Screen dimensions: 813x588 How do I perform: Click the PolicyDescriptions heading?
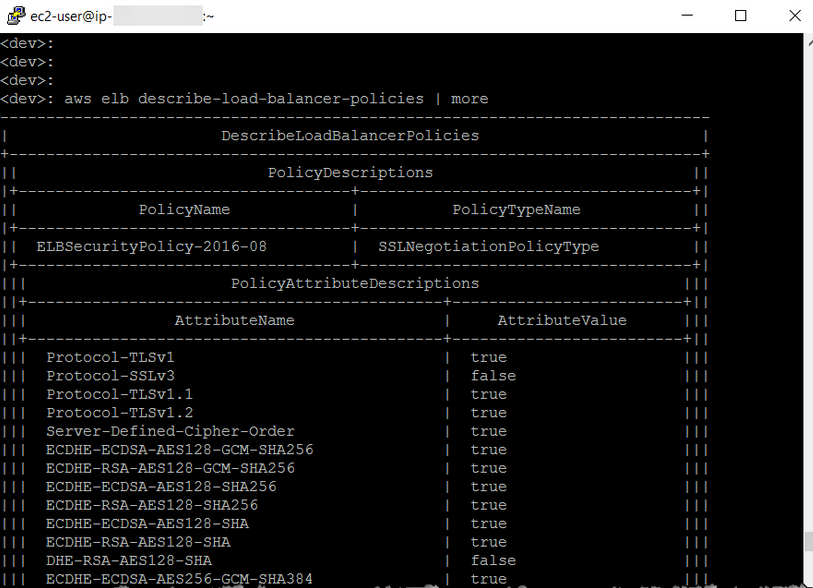350,173
